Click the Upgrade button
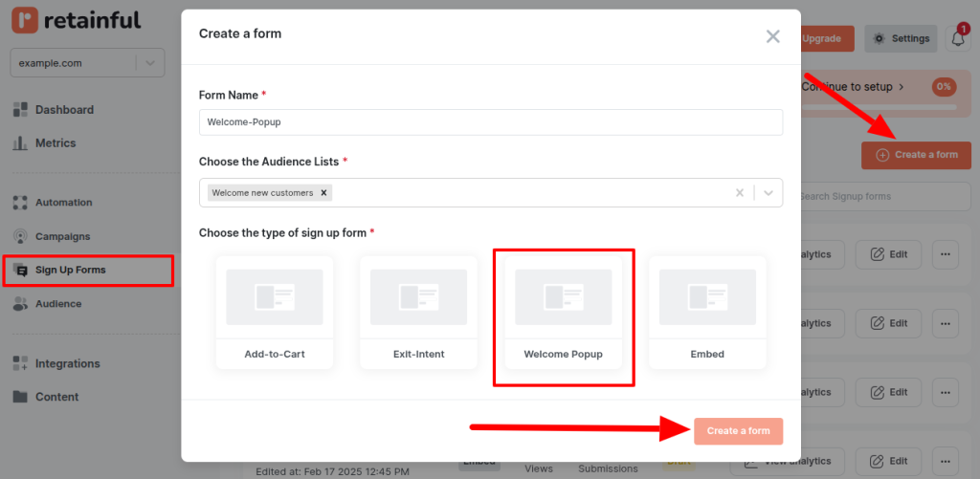The width and height of the screenshot is (980, 479). 827,38
